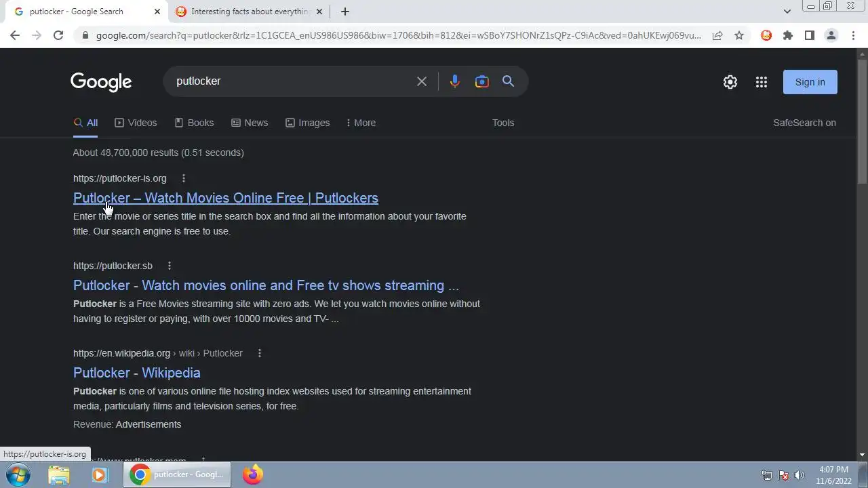Search by image with camera icon

pos(482,81)
